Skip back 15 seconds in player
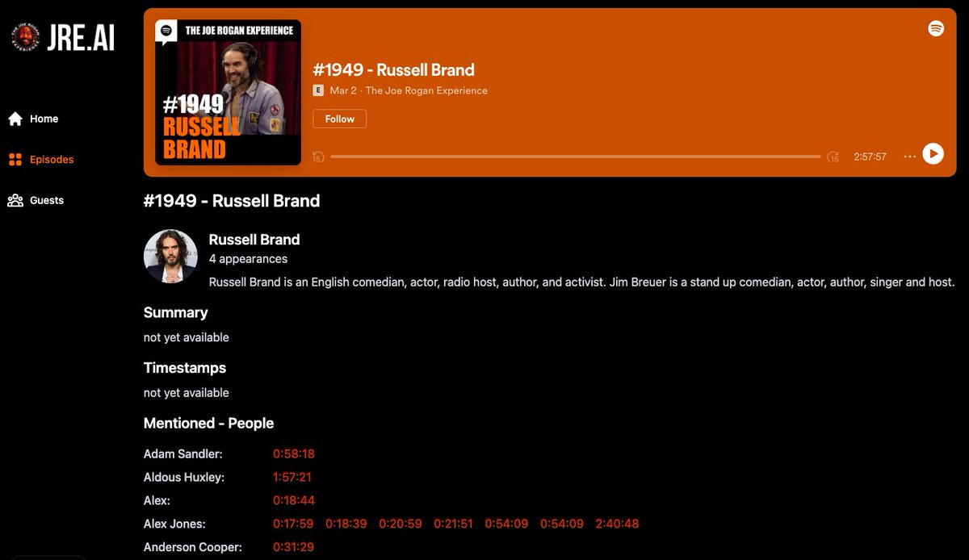This screenshot has width=969, height=560. 318,157
